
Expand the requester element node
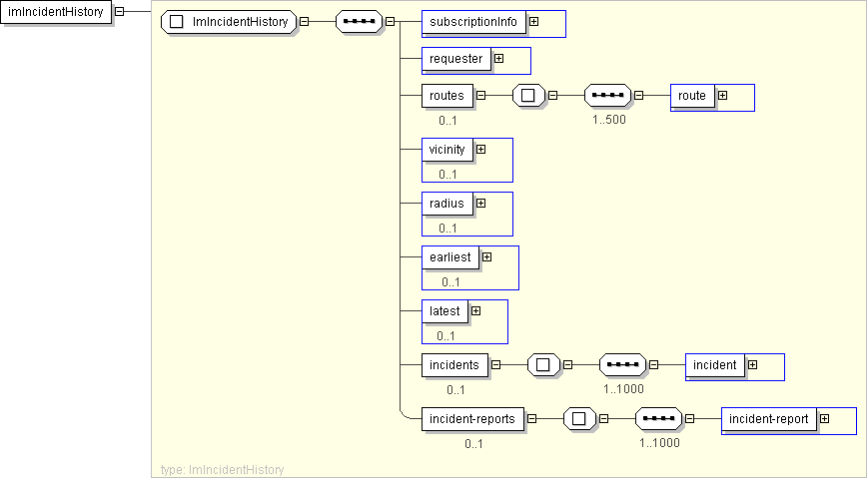pyautogui.click(x=498, y=59)
